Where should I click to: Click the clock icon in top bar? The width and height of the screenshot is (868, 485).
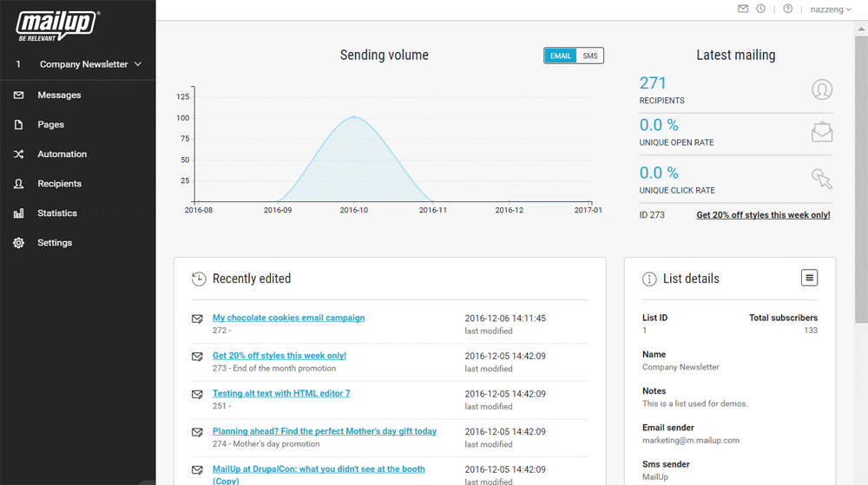[x=761, y=9]
